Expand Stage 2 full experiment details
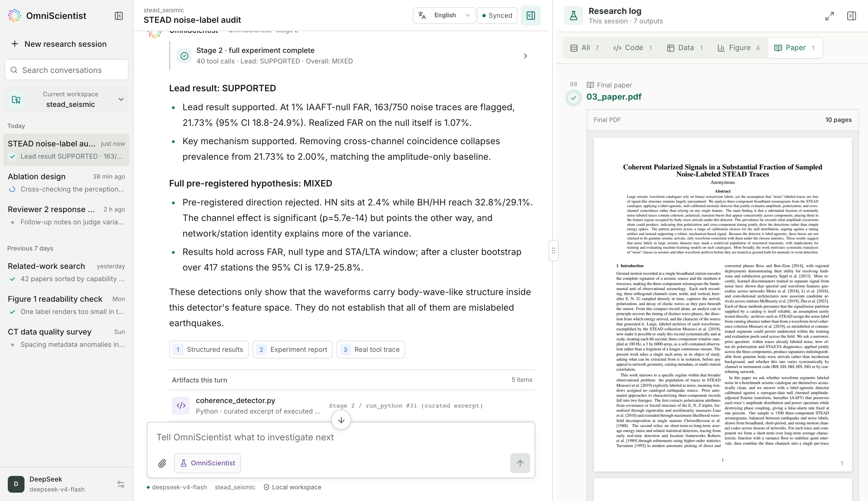 point(525,56)
